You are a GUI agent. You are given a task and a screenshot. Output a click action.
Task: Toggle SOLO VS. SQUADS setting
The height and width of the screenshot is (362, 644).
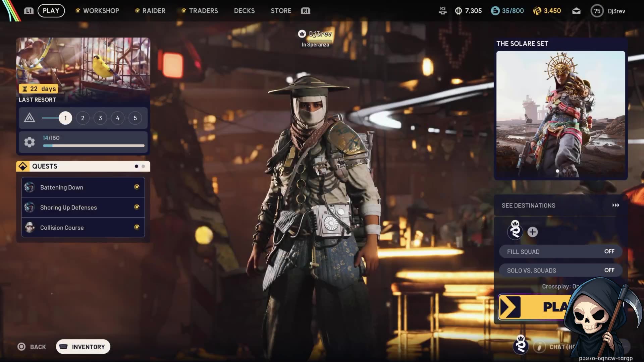click(x=561, y=270)
